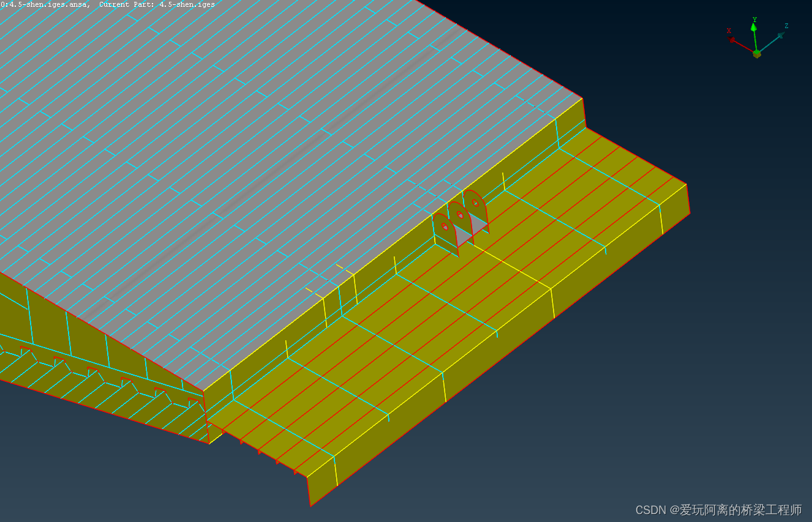Viewport: 812px width, 522px height.
Task: Pick the bottom-most corner of the yellow flange
Action: coord(310,505)
